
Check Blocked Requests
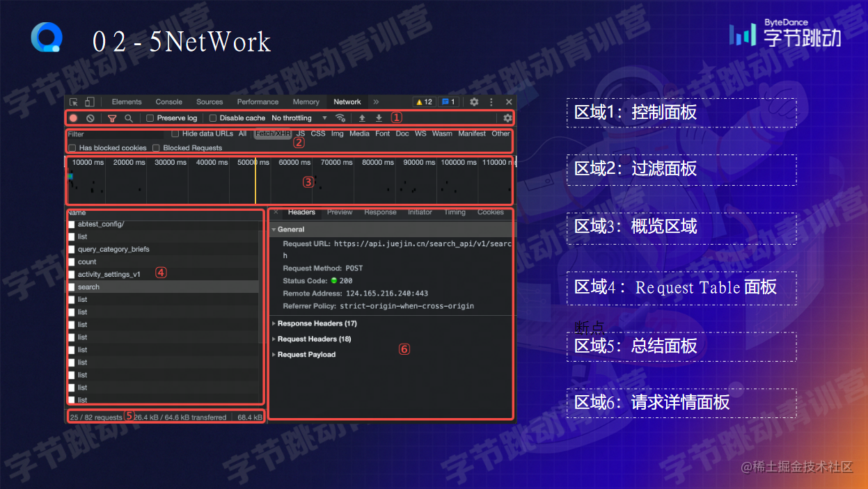point(157,147)
